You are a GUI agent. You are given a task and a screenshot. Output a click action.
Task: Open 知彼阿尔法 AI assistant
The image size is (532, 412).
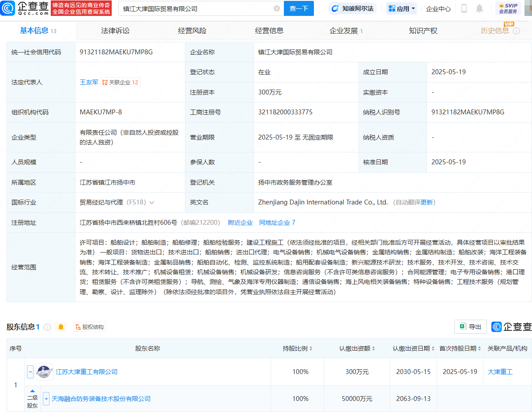(x=353, y=8)
